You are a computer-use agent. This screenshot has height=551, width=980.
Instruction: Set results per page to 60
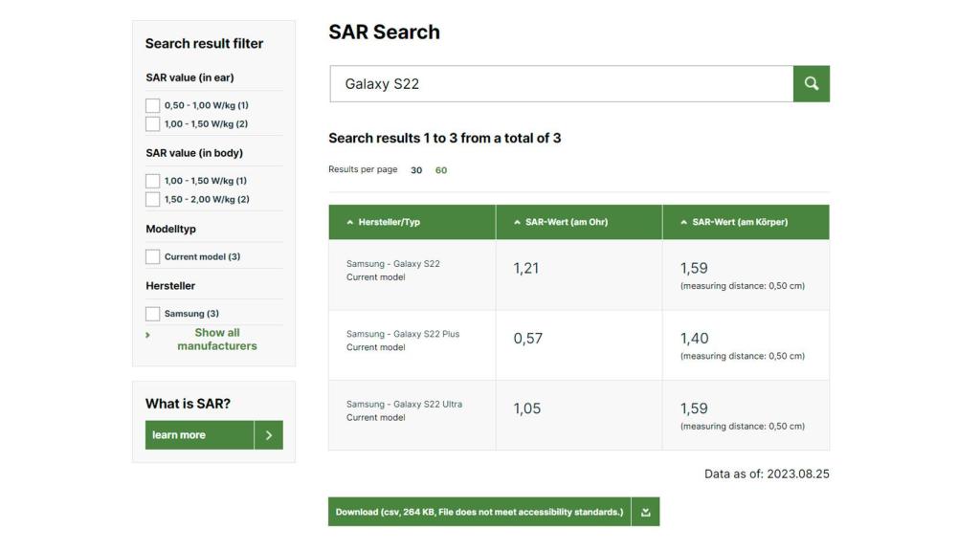point(441,170)
